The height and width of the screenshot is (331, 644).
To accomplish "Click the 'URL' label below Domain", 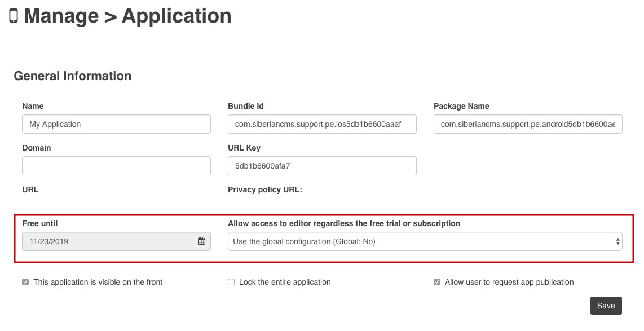I will (x=30, y=189).
